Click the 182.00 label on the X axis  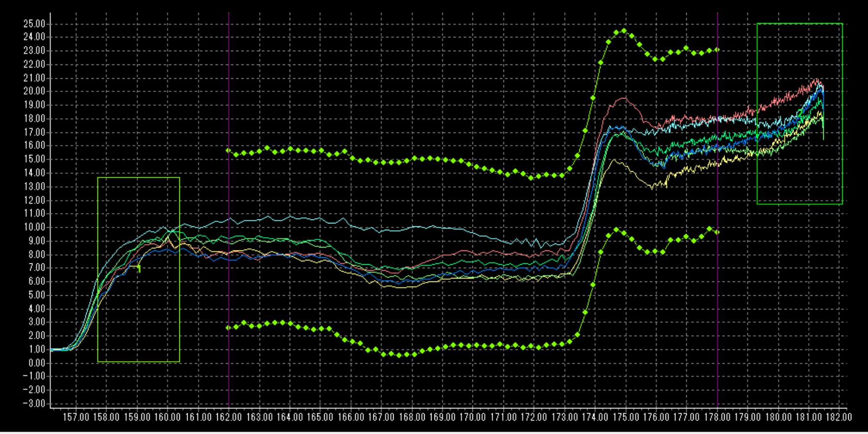click(x=839, y=418)
